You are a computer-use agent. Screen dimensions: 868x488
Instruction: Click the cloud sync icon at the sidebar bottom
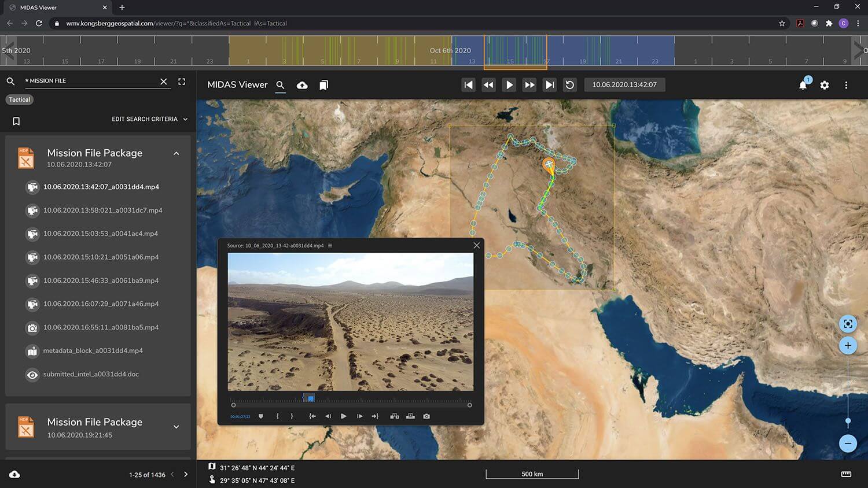pyautogui.click(x=14, y=474)
